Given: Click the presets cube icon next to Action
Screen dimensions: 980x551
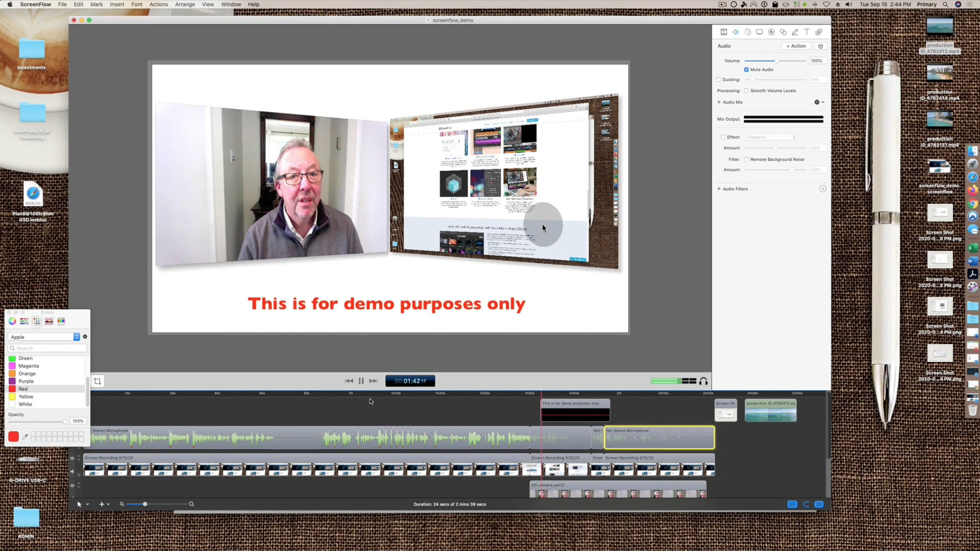Looking at the screenshot, I should [x=821, y=46].
